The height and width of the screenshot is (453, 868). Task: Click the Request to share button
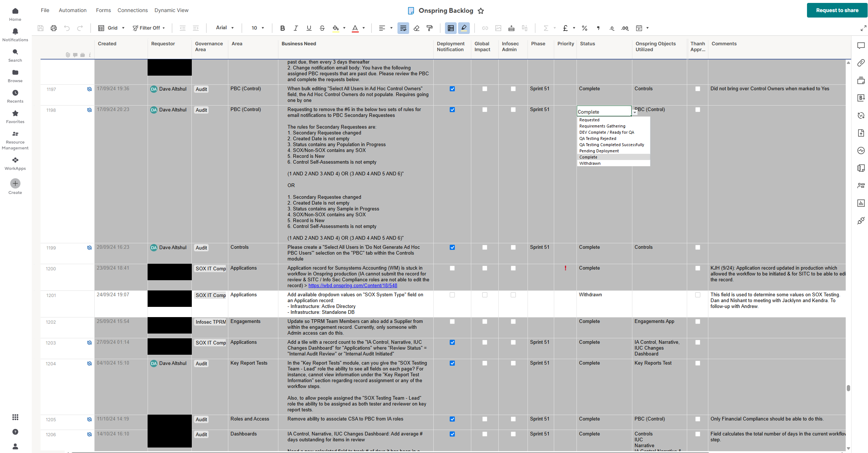coord(837,10)
